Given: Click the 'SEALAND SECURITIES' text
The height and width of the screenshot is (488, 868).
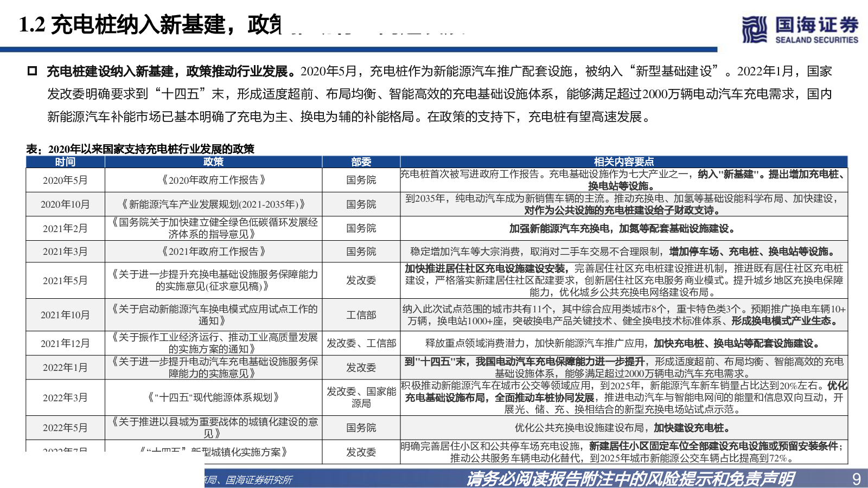Looking at the screenshot, I should click(x=816, y=40).
